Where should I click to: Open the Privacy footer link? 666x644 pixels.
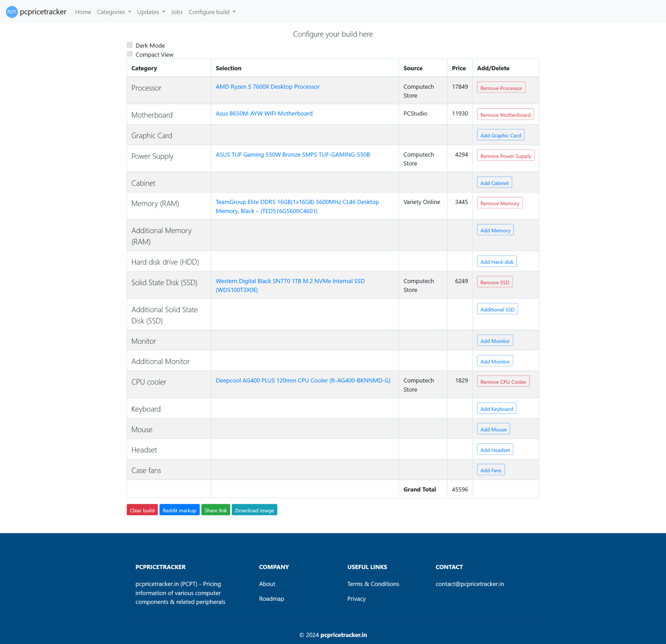click(x=356, y=599)
